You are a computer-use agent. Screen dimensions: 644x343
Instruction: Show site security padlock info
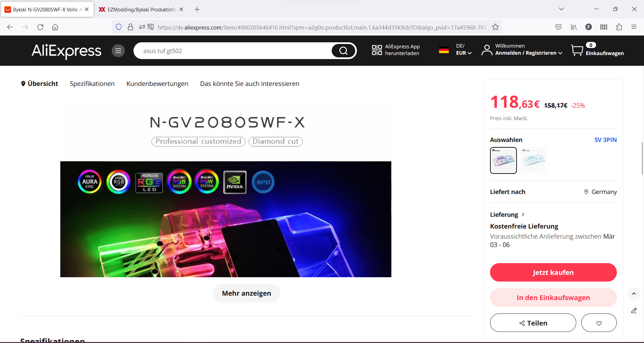(130, 27)
